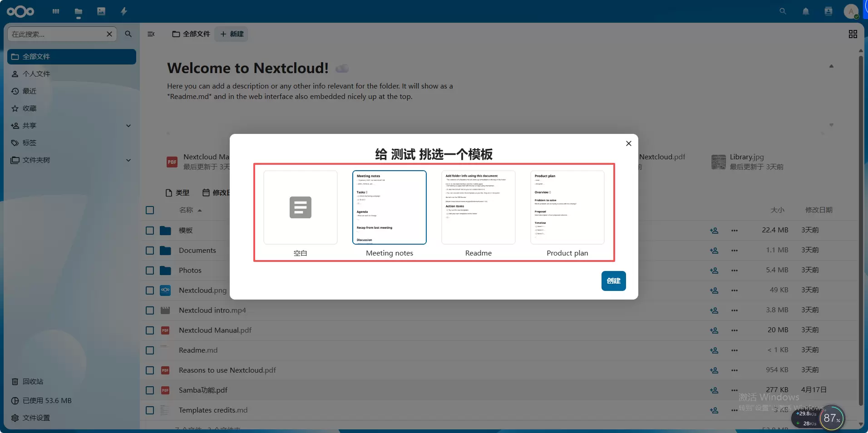Viewport: 868px width, 433px height.
Task: Toggle the navigation sidebar collapse icon
Action: [151, 34]
